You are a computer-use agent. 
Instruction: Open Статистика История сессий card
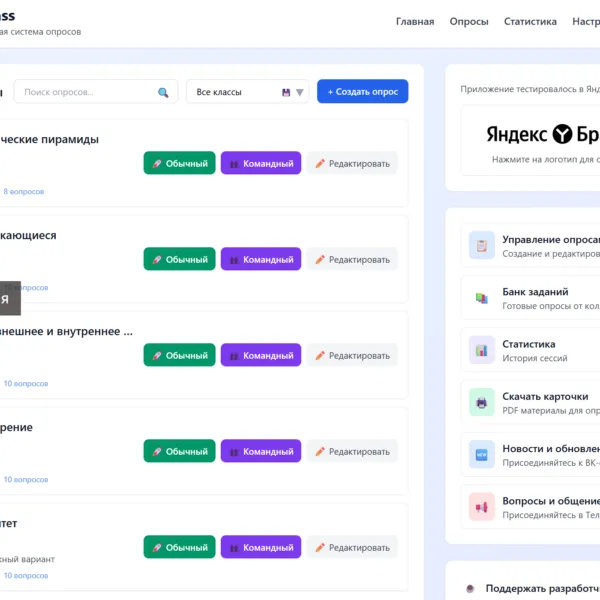(x=531, y=350)
